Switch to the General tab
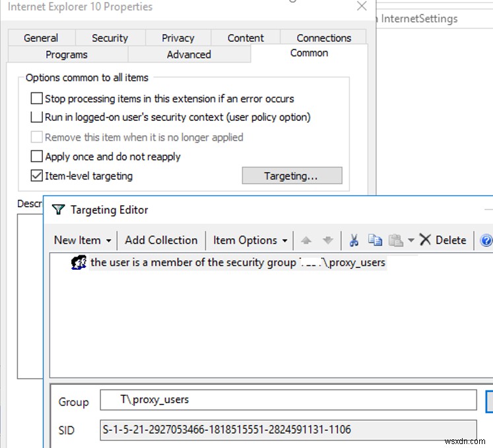 coord(41,38)
